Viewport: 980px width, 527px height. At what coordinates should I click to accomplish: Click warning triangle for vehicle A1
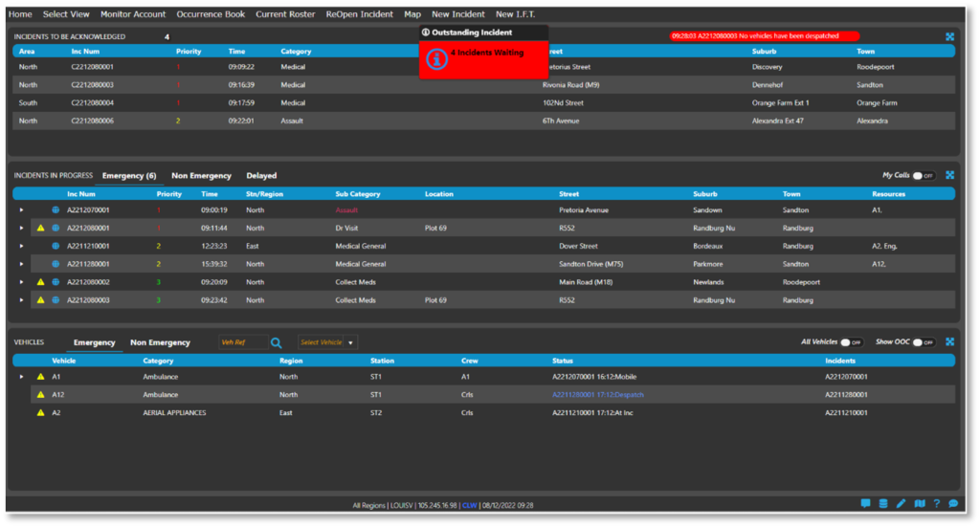coord(40,377)
